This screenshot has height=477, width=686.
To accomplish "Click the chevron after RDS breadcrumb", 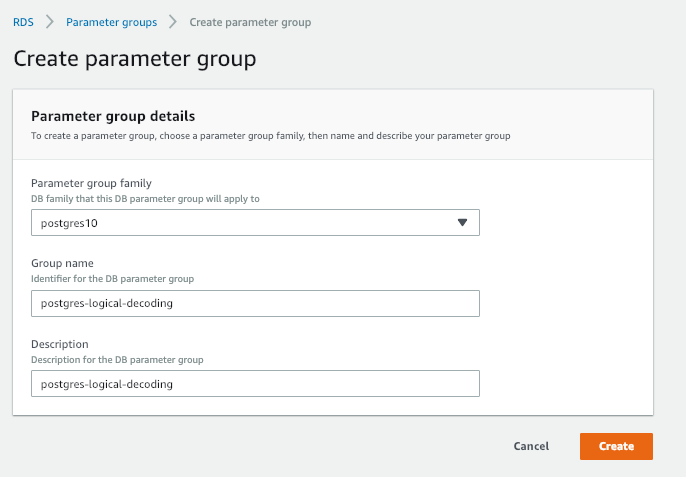I will (49, 22).
